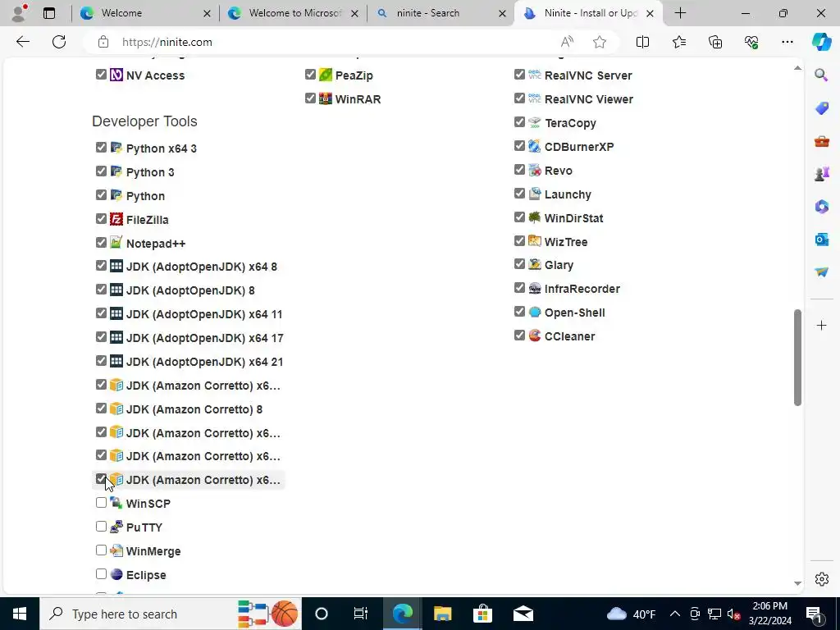
Task: Click the RealVNC Server icon
Action: click(x=535, y=75)
